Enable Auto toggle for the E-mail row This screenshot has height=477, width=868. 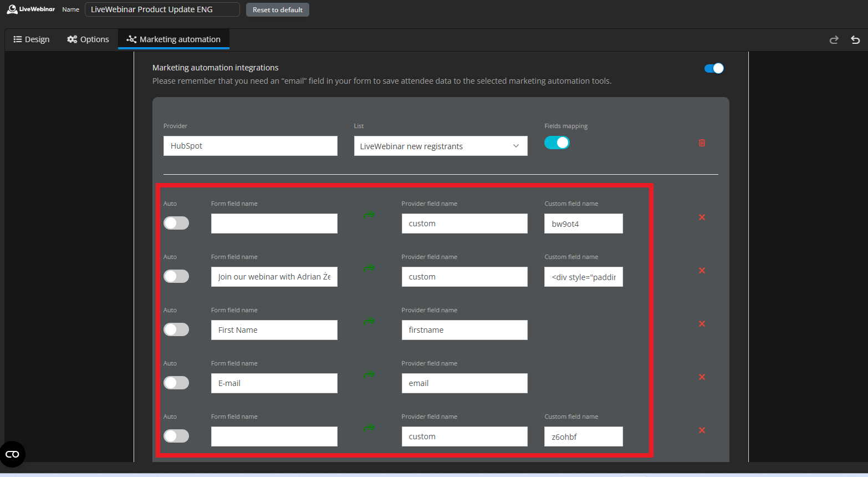[176, 383]
